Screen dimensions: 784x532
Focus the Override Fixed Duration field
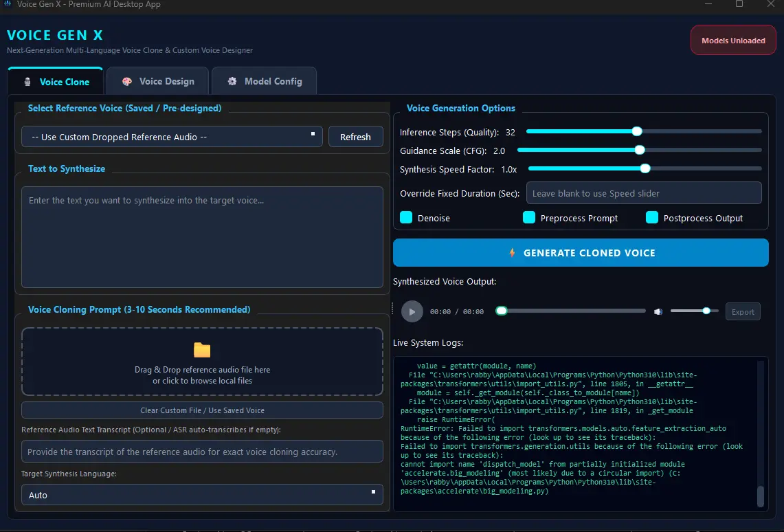[644, 193]
